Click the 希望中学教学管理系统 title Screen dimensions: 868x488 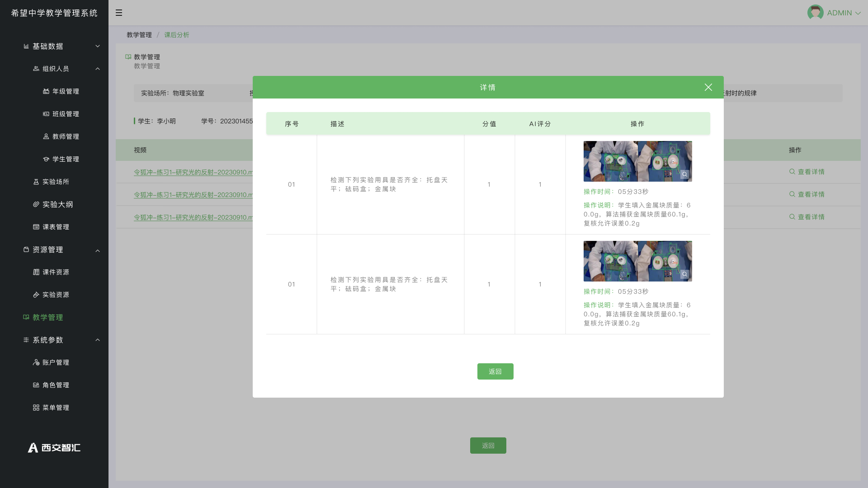[54, 13]
